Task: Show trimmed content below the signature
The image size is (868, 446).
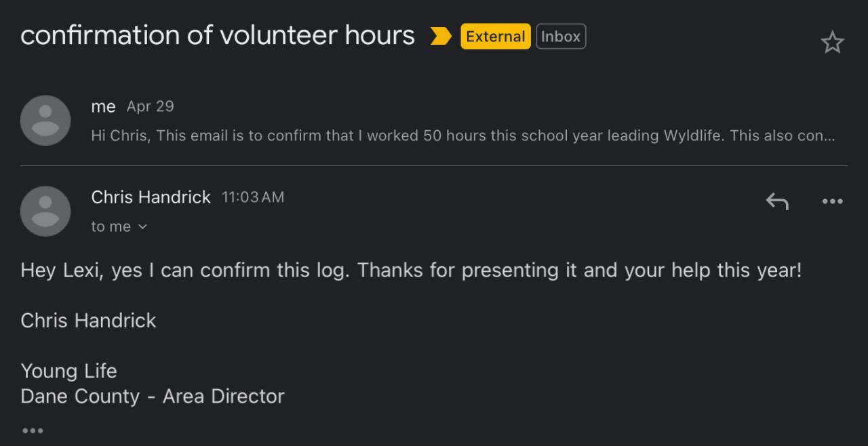Action: pos(33,430)
